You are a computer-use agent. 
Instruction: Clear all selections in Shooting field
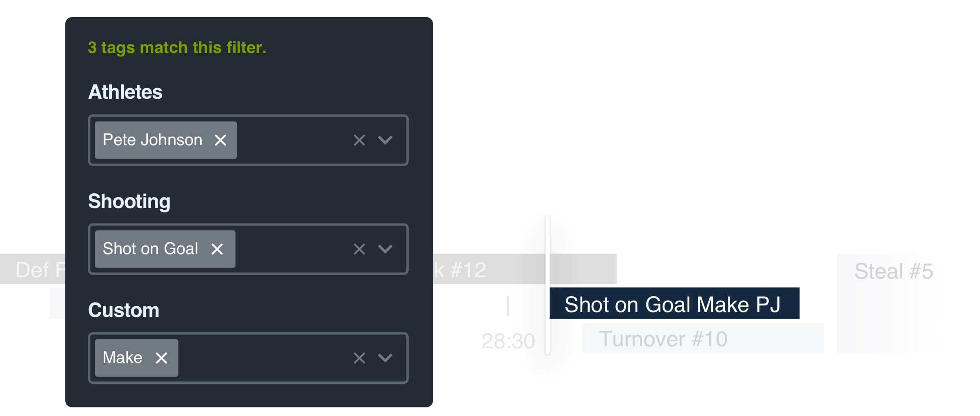[x=359, y=249]
